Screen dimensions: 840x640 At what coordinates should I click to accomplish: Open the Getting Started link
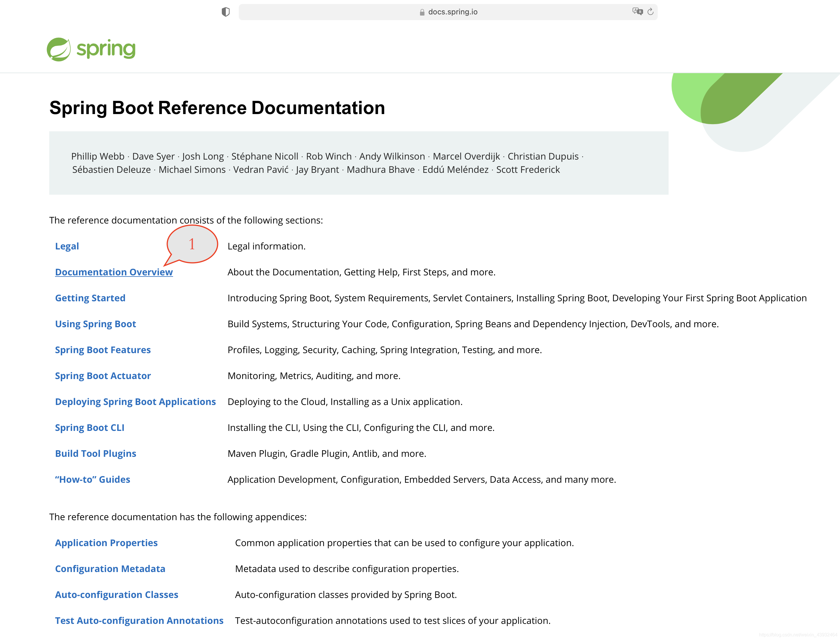pos(90,298)
